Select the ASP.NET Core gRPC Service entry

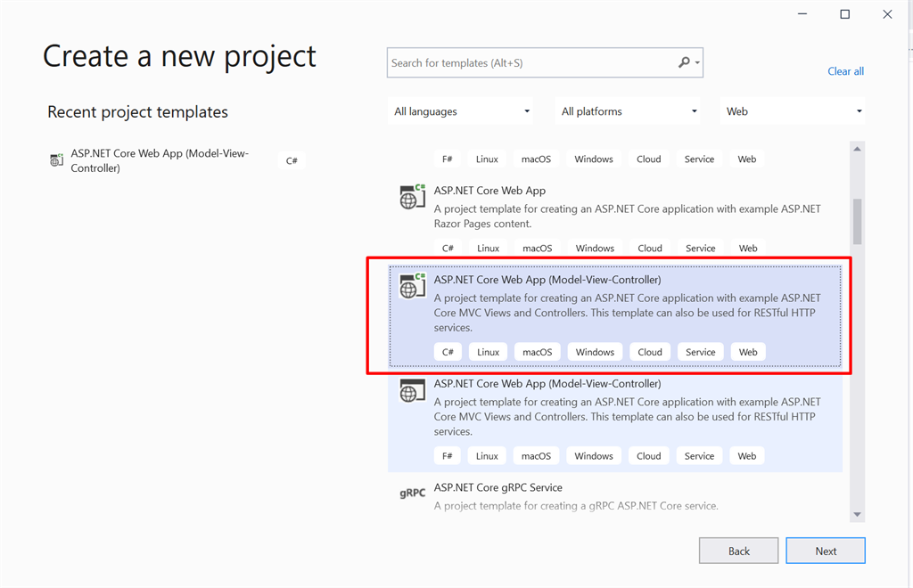498,487
